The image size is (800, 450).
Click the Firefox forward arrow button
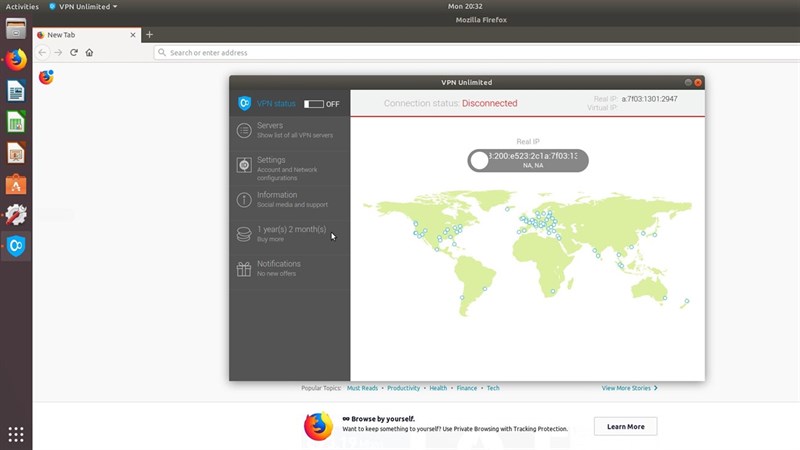coord(58,53)
